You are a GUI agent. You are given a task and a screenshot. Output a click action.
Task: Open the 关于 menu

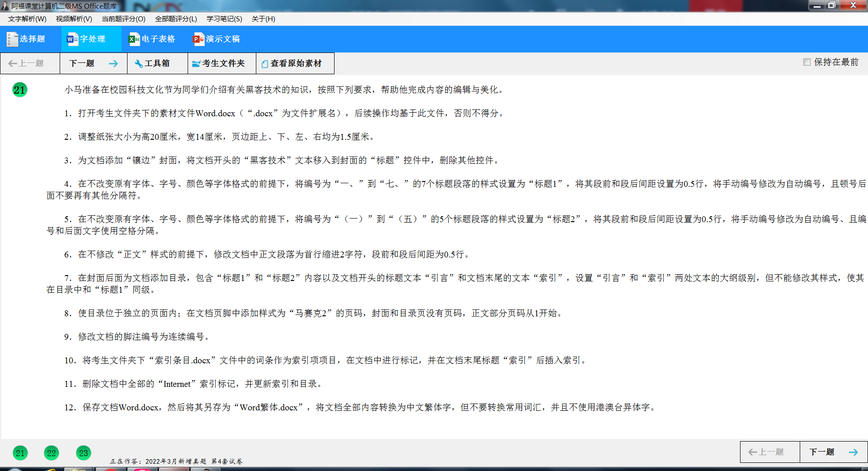(262, 19)
